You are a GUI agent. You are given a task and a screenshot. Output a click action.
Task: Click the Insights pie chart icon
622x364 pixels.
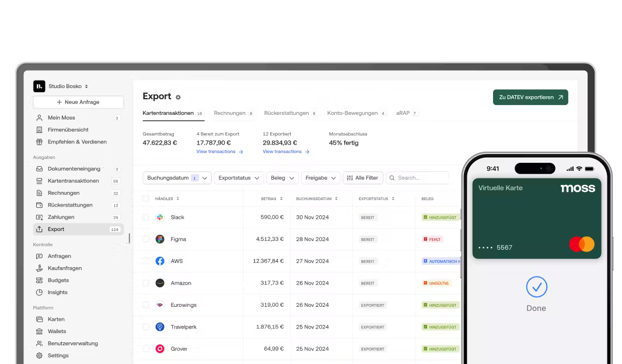point(39,292)
